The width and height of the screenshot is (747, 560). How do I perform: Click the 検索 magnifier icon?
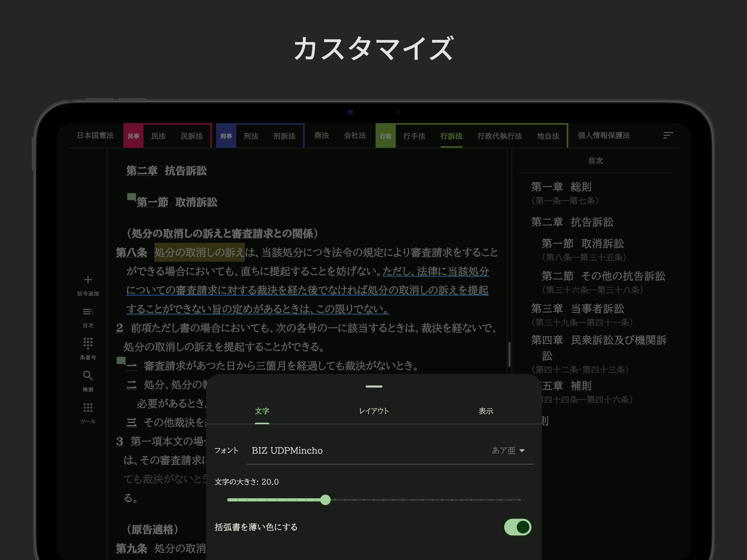[x=88, y=375]
